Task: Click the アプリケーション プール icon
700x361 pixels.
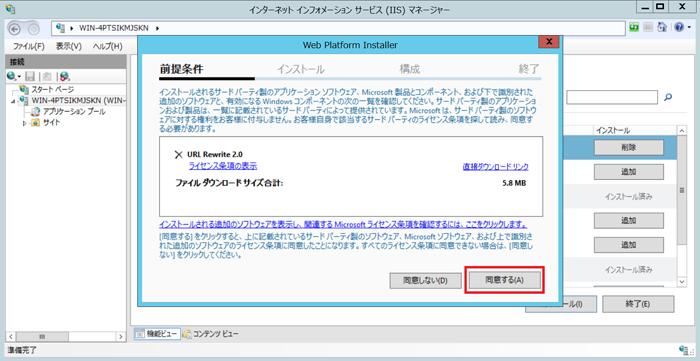Action: click(36, 112)
